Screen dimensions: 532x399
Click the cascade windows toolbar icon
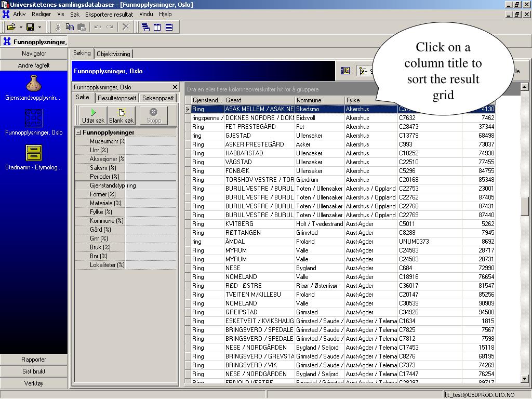coord(145,27)
